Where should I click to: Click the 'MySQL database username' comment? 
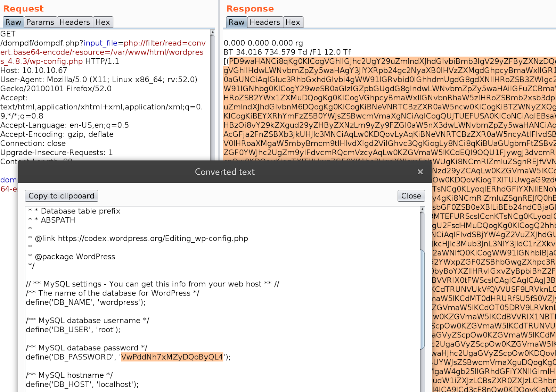coord(88,320)
